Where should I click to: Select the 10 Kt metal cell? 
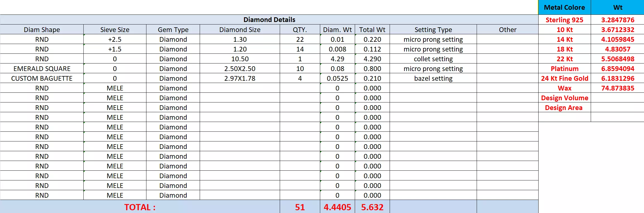click(565, 30)
